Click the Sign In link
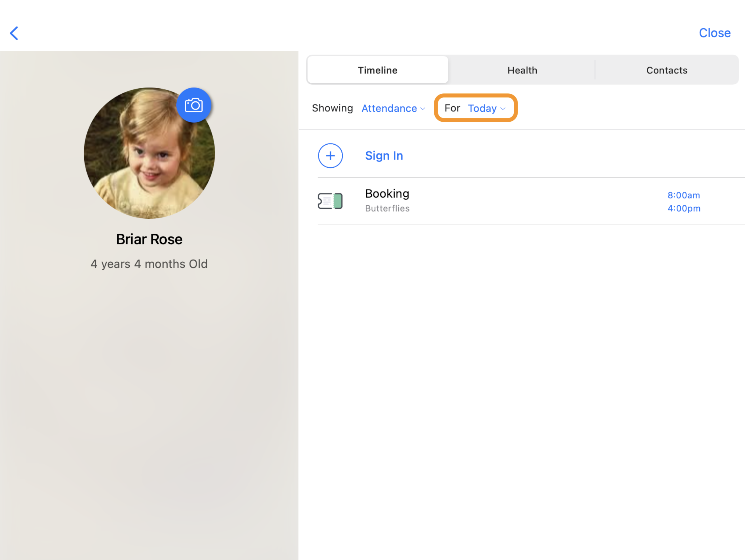Image resolution: width=745 pixels, height=560 pixels. [x=384, y=155]
